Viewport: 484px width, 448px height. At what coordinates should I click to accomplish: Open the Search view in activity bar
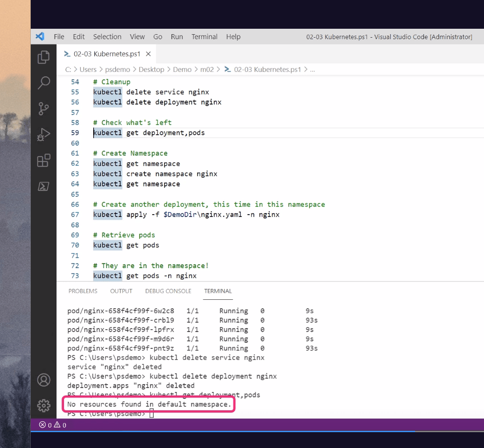coord(44,83)
